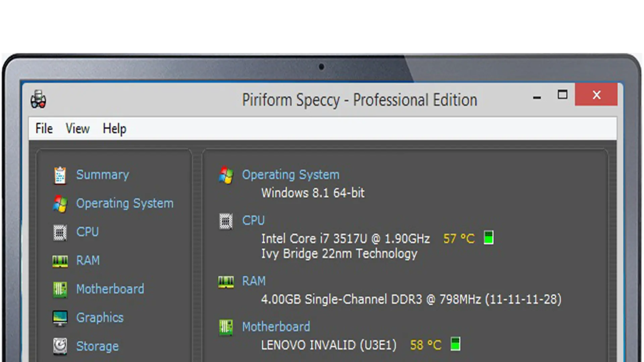Click the Graphics monitor icon in sidebar
Screen dimensions: 644x362
click(x=60, y=318)
